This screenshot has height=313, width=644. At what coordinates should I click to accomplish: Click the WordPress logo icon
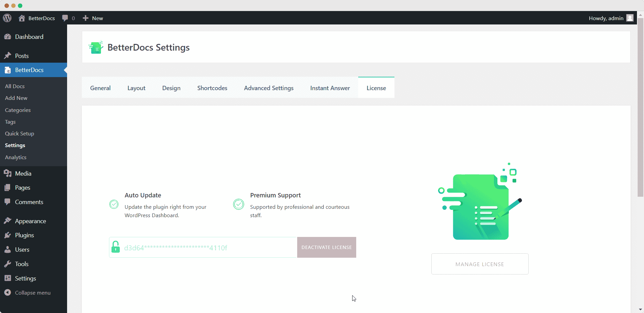pyautogui.click(x=7, y=18)
